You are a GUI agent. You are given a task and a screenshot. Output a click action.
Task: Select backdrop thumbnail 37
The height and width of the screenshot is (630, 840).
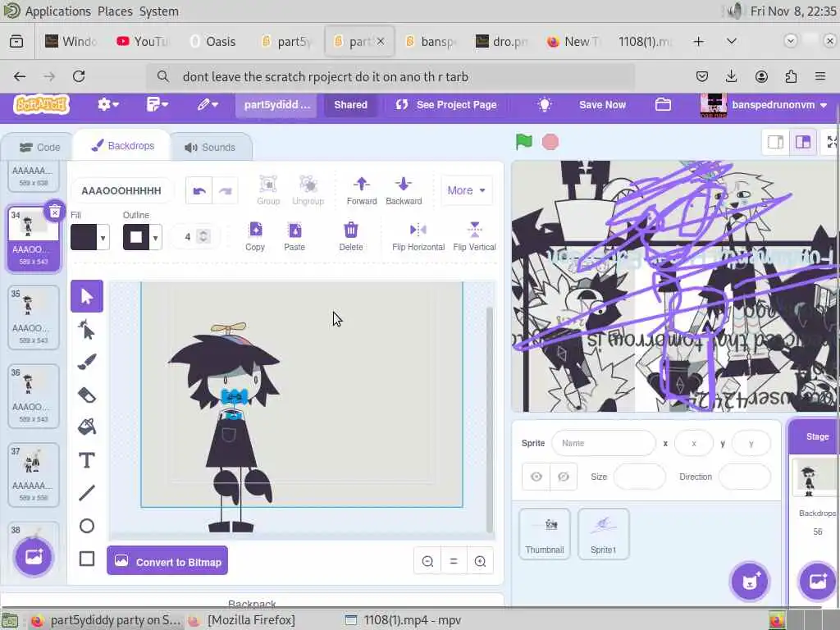click(x=33, y=475)
